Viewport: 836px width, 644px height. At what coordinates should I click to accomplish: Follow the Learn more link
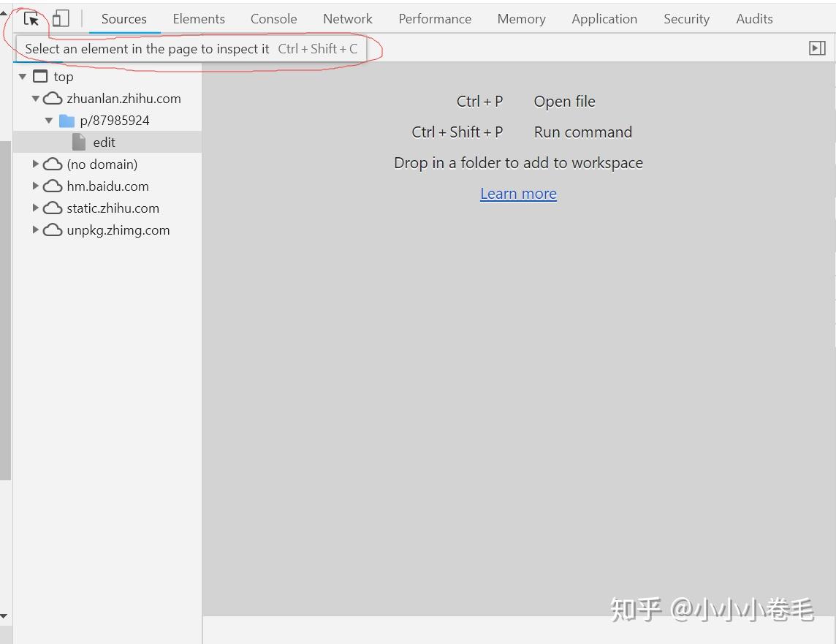coord(518,194)
